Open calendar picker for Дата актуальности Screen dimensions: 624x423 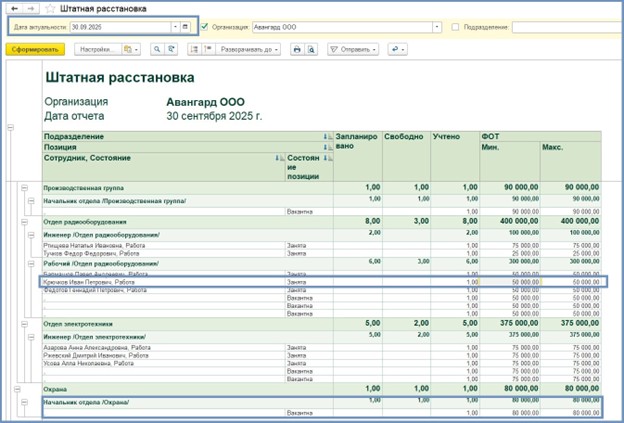[186, 27]
